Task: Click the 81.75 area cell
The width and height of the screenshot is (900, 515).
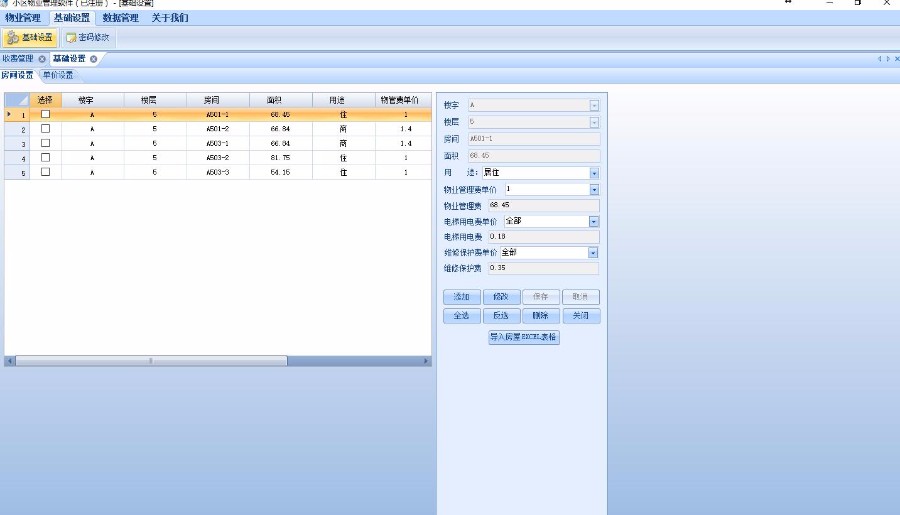Action: click(281, 158)
